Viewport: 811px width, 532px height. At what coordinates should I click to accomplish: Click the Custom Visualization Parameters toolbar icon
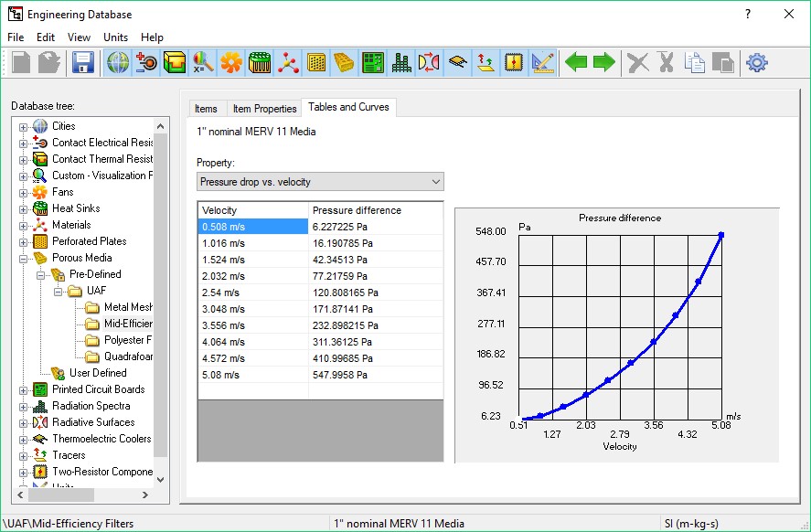click(203, 62)
